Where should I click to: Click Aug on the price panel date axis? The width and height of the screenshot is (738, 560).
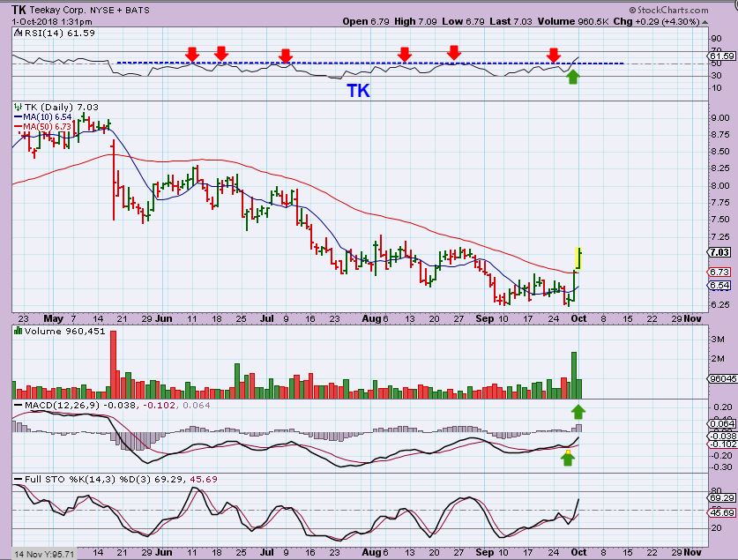[371, 318]
